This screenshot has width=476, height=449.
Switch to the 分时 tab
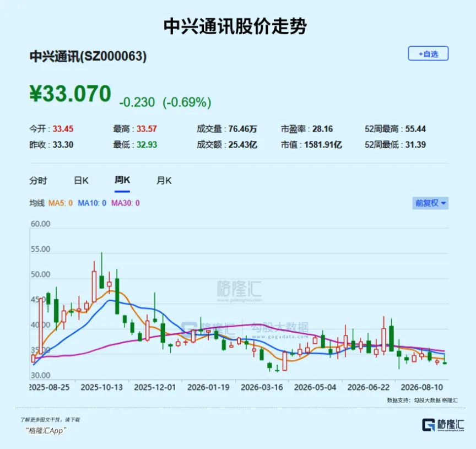(x=38, y=181)
